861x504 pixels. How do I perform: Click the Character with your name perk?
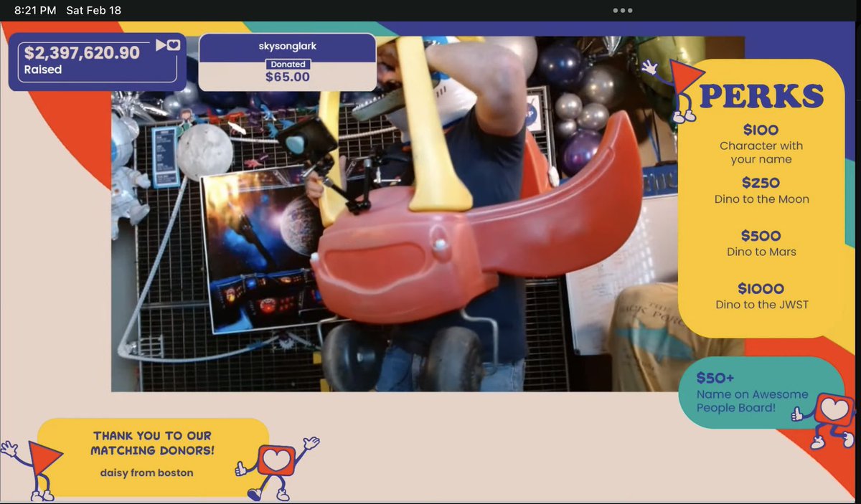[x=761, y=153]
